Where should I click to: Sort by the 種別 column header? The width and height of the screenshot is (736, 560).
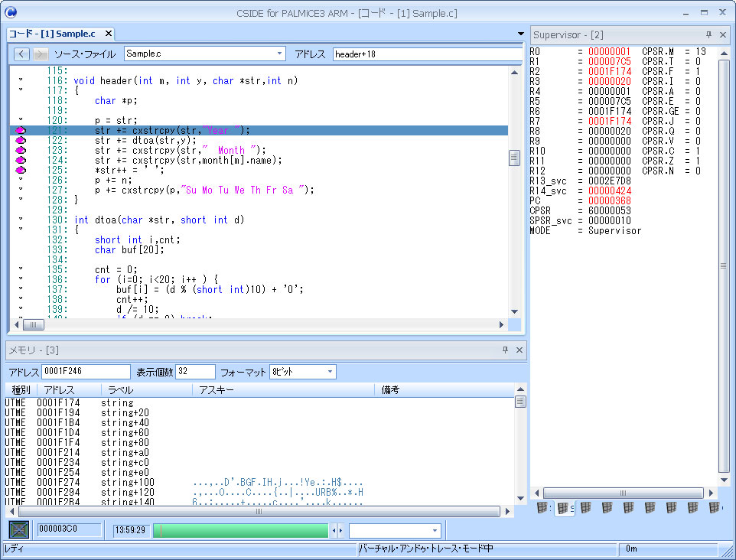pyautogui.click(x=21, y=390)
